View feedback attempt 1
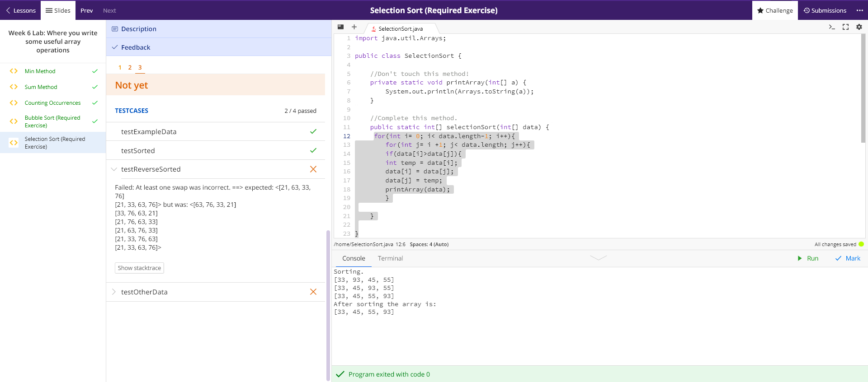The image size is (868, 382). [x=120, y=67]
